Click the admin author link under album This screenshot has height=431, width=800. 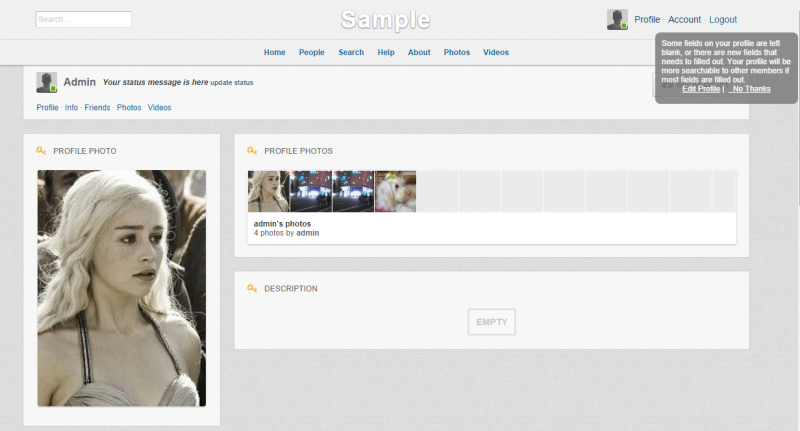pyautogui.click(x=308, y=233)
